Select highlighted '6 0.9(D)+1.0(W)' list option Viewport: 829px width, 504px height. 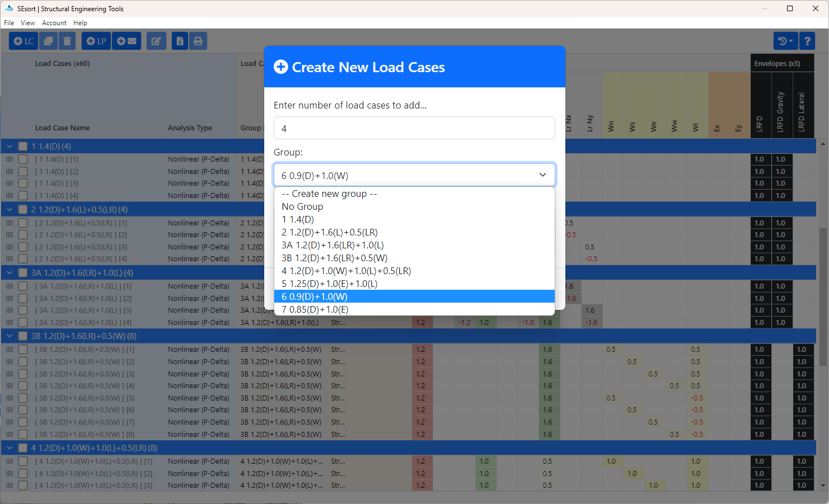[414, 296]
